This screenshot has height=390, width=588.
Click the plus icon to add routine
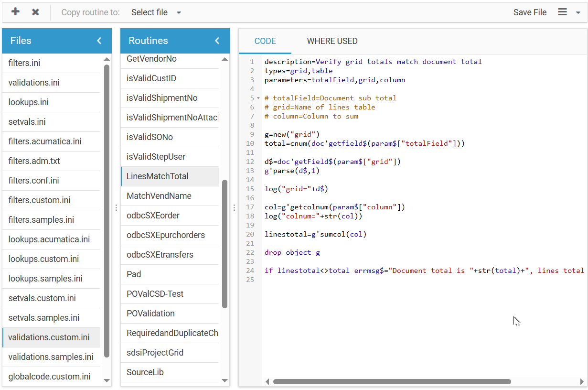coord(15,12)
